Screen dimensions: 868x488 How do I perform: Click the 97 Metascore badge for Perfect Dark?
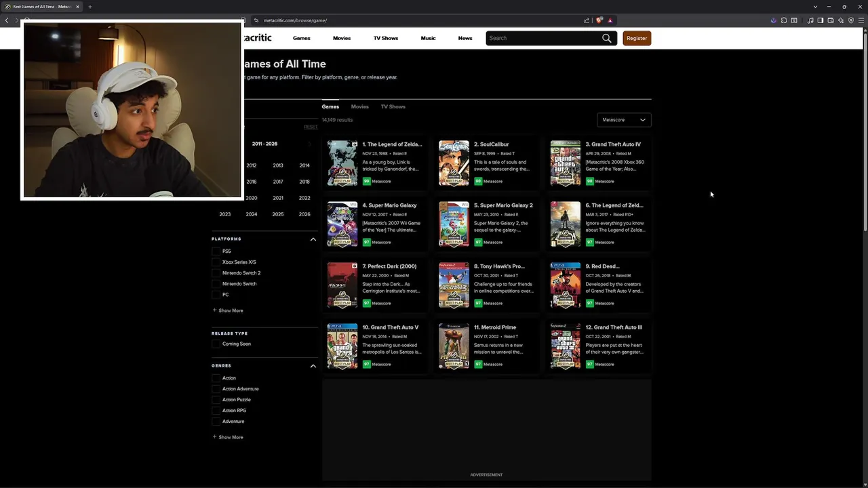click(x=366, y=303)
